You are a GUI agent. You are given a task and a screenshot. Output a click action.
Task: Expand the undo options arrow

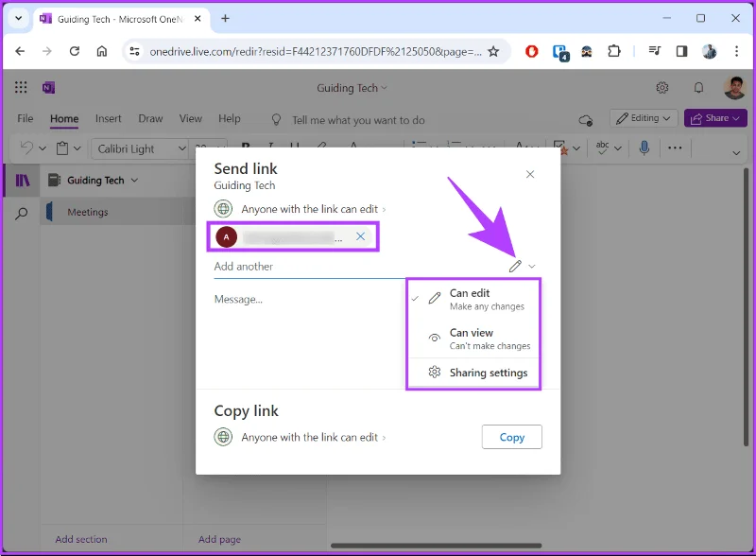click(x=43, y=148)
